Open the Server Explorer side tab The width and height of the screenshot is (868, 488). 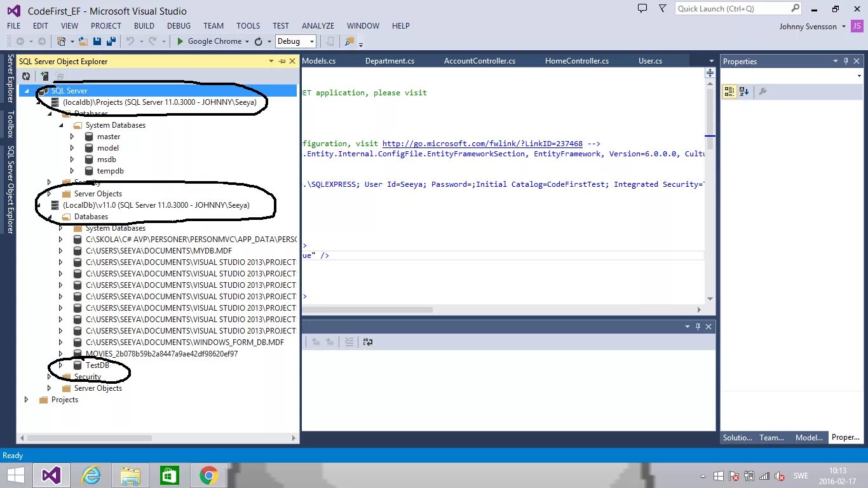coord(10,78)
